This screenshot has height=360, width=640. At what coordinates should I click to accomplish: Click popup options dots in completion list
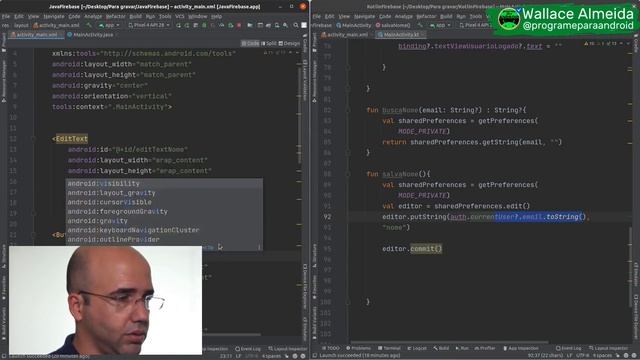(259, 247)
